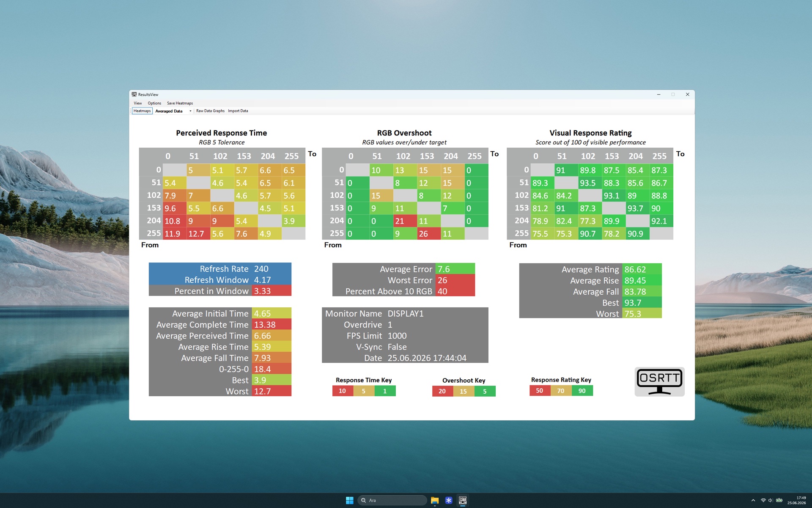Click the OSRTT app icon in taskbar
The height and width of the screenshot is (508, 812).
pyautogui.click(x=463, y=500)
